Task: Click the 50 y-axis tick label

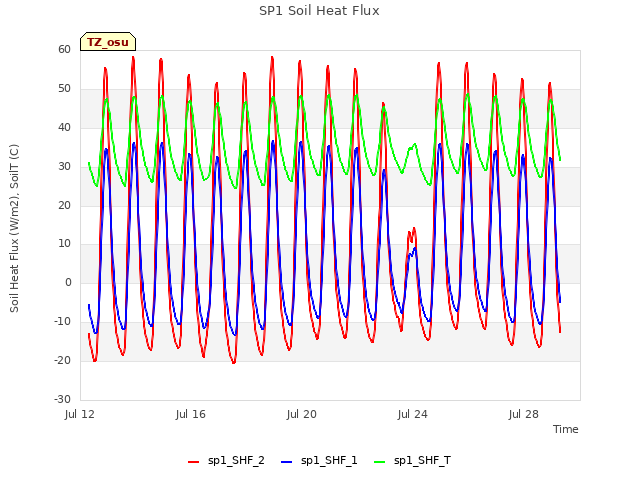Action: tap(64, 89)
